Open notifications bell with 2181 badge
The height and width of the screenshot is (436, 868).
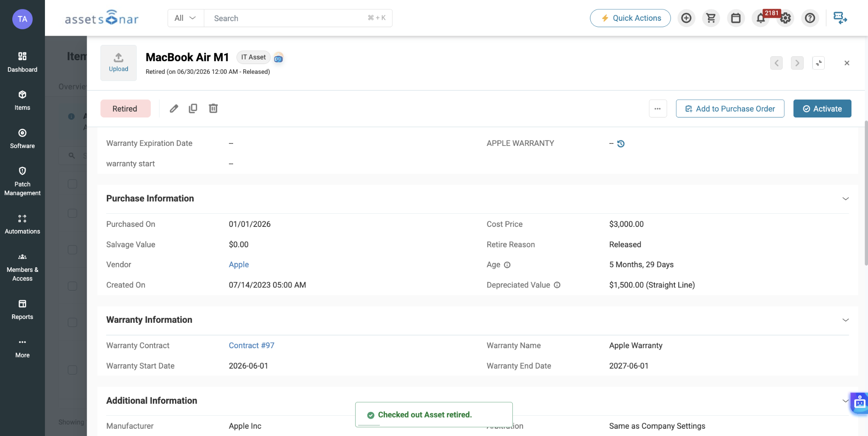(x=761, y=18)
